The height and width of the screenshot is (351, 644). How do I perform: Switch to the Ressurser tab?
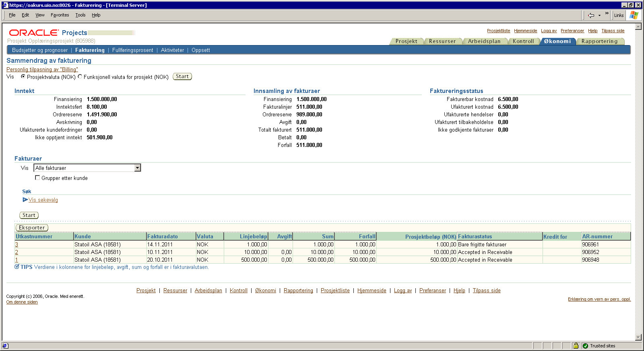[x=442, y=41]
